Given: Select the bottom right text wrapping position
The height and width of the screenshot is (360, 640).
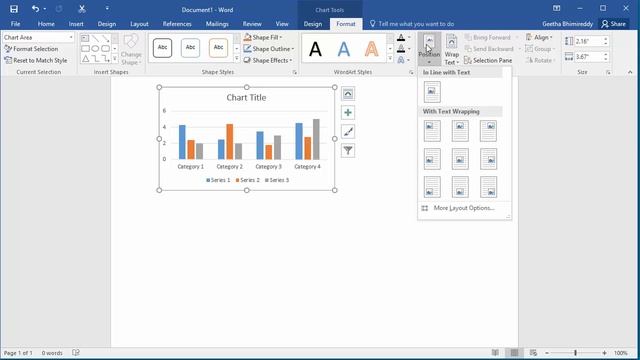Looking at the screenshot, I should point(489,187).
